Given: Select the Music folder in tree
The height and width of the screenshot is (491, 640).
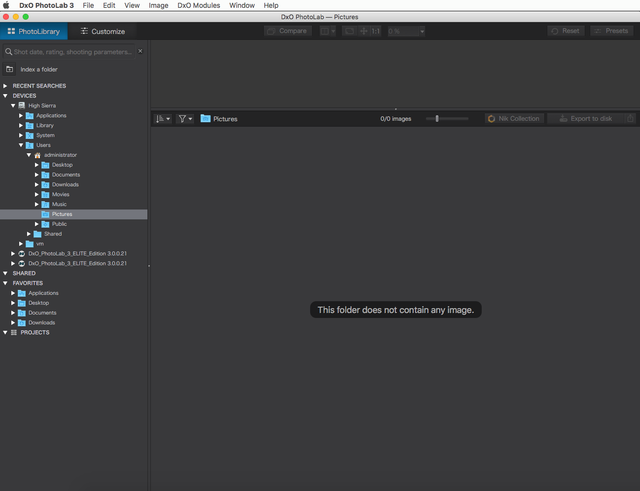Looking at the screenshot, I should tap(59, 204).
